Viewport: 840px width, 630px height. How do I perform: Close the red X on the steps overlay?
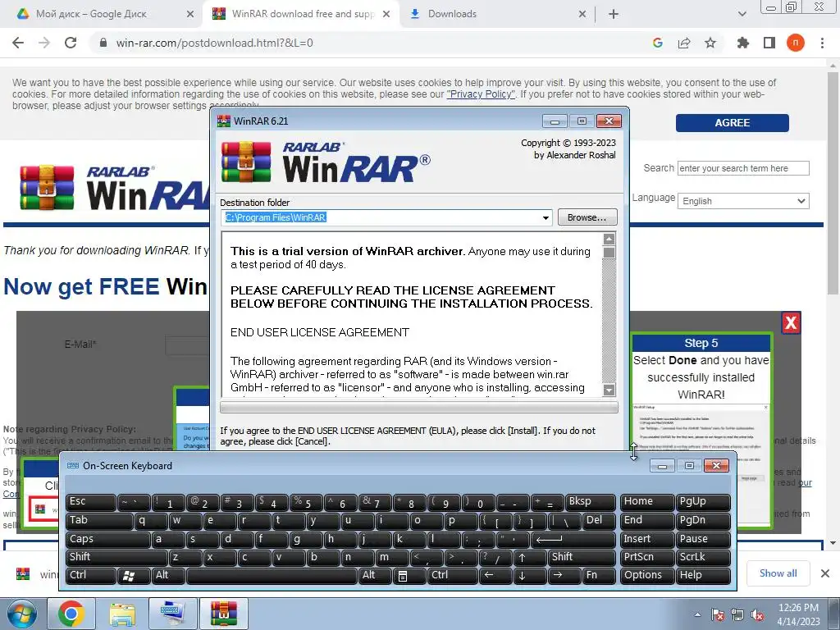791,323
